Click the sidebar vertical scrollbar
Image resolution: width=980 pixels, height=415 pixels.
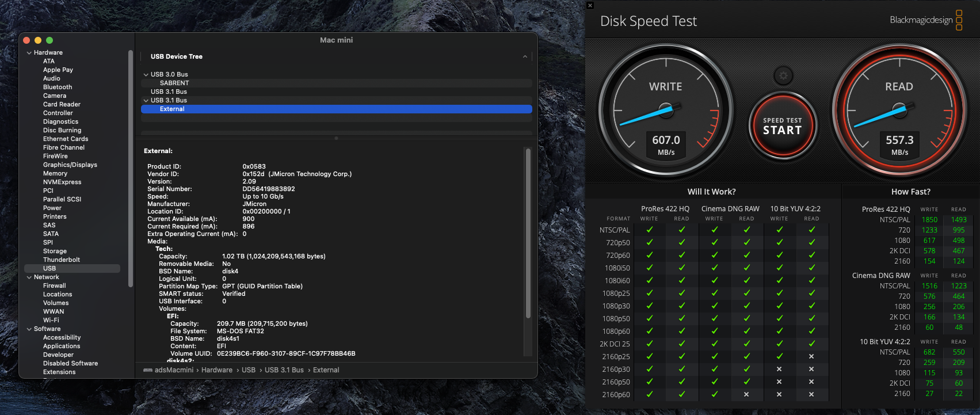131,168
